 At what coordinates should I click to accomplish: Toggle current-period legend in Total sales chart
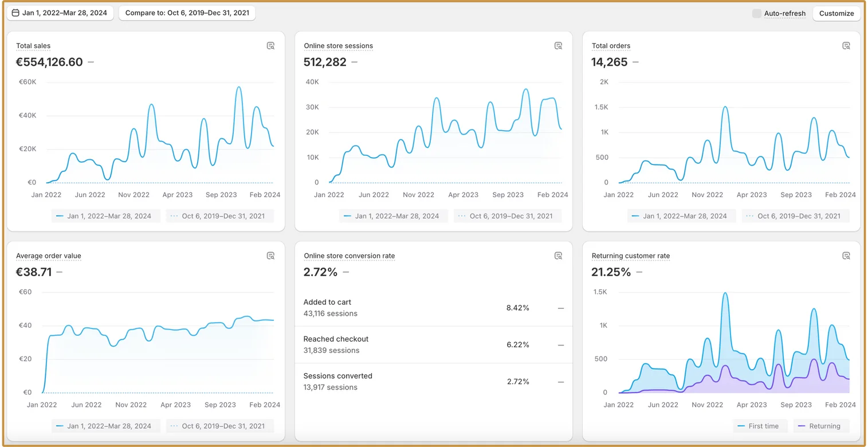[x=105, y=216]
